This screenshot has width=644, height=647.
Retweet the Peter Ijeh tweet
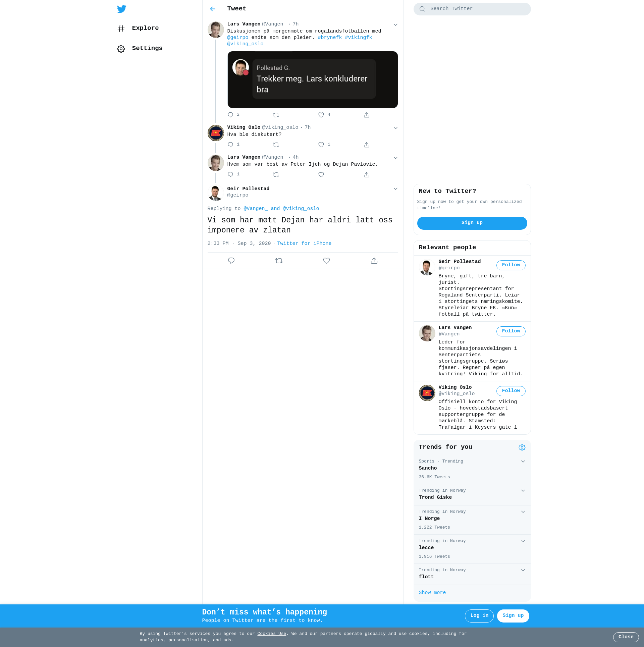pos(276,174)
